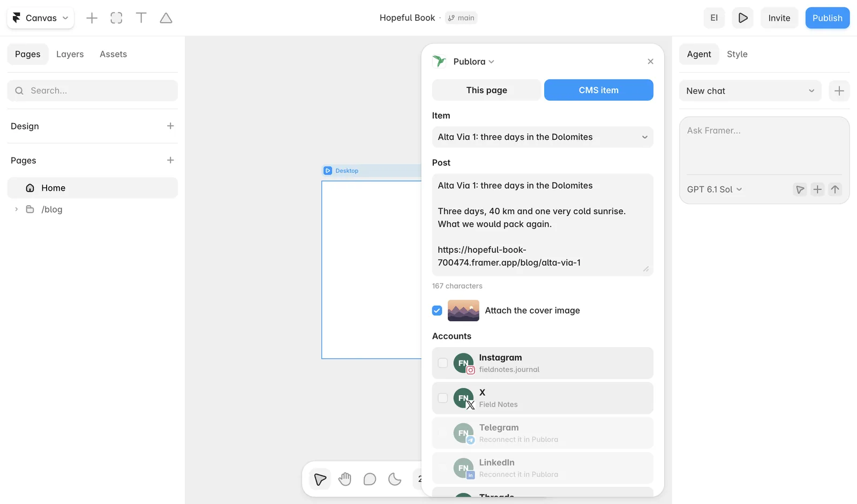This screenshot has width=857, height=504.
Task: Click the cover image thumbnail
Action: pos(463,311)
